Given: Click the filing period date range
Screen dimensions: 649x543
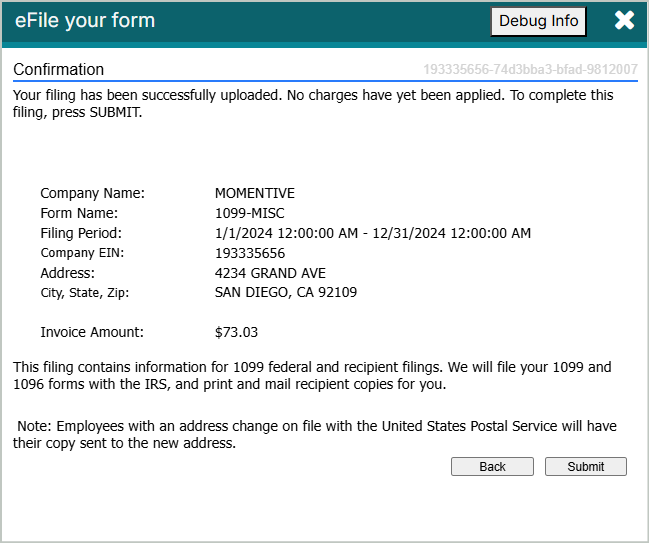Looking at the screenshot, I should pyautogui.click(x=373, y=233).
